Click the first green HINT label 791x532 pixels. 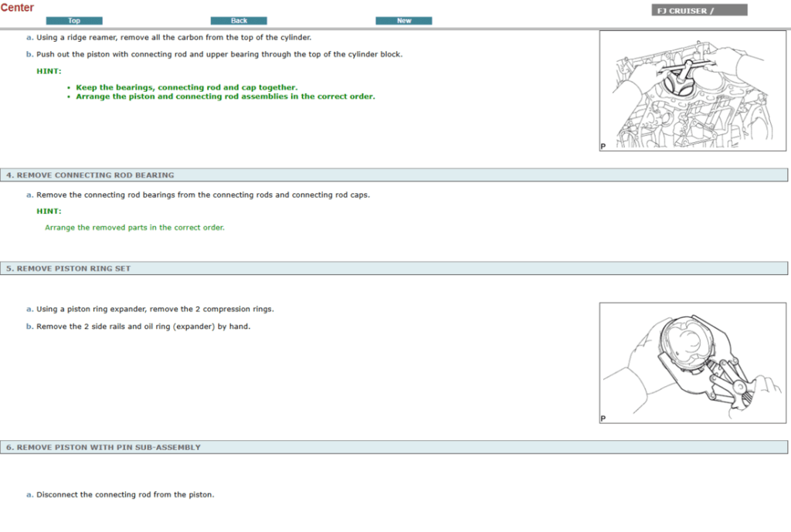pos(49,71)
